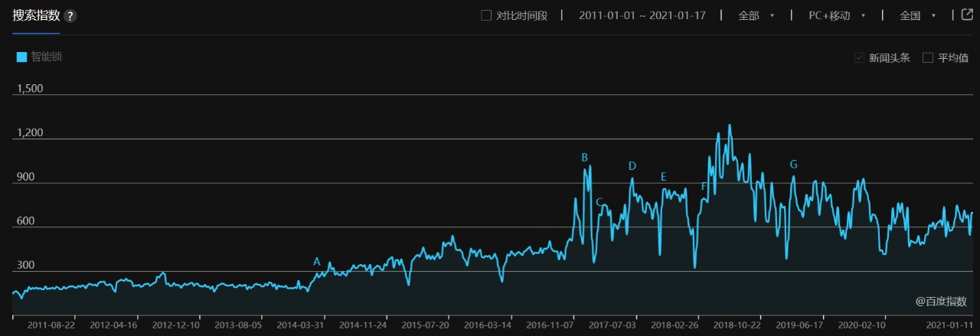980x336 pixels.
Task: Click news marker E on the chart
Action: click(664, 177)
